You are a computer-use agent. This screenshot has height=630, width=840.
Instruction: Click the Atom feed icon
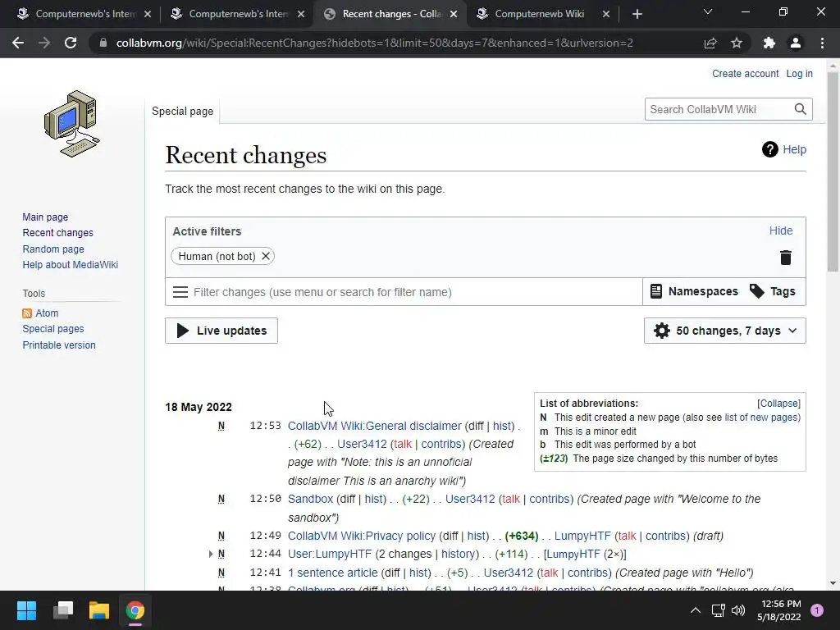(27, 313)
